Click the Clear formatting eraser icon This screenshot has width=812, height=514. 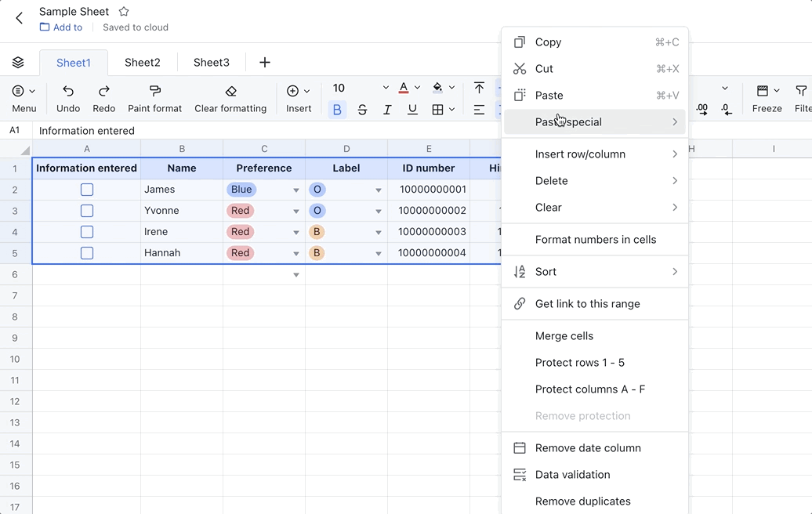coord(230,92)
